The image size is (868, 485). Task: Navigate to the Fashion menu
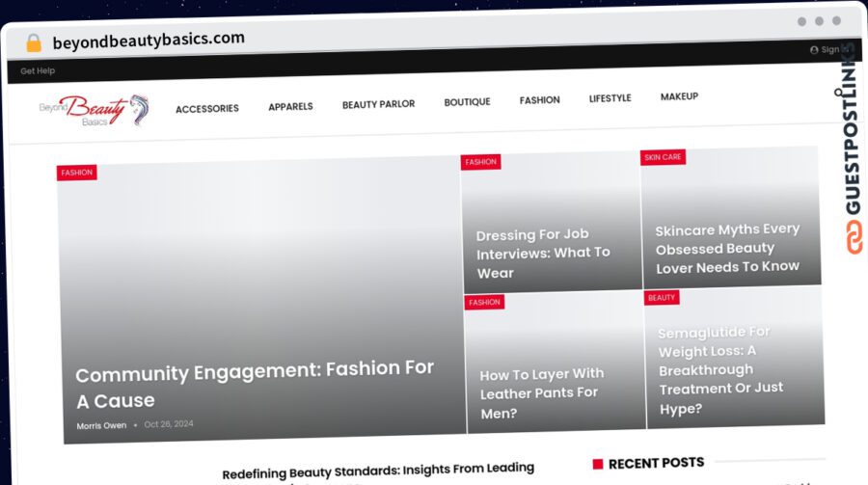pos(540,100)
